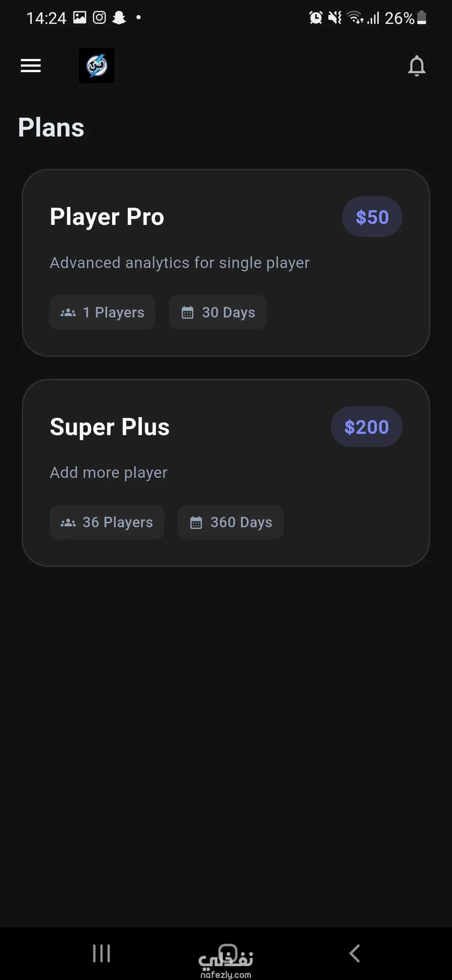Tap the Snapchat notification icon in status bar
Image resolution: width=452 pixels, height=980 pixels.
click(119, 18)
